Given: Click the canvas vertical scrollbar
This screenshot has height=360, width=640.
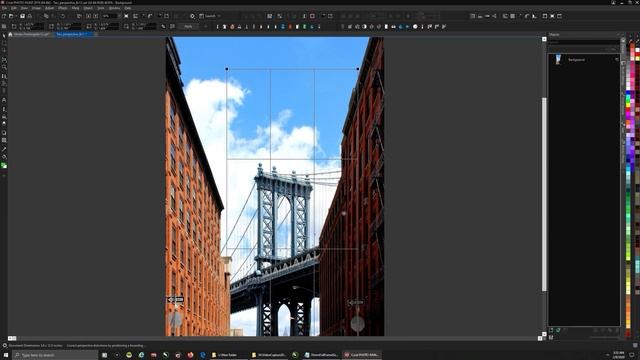Looking at the screenshot, I should [544, 194].
